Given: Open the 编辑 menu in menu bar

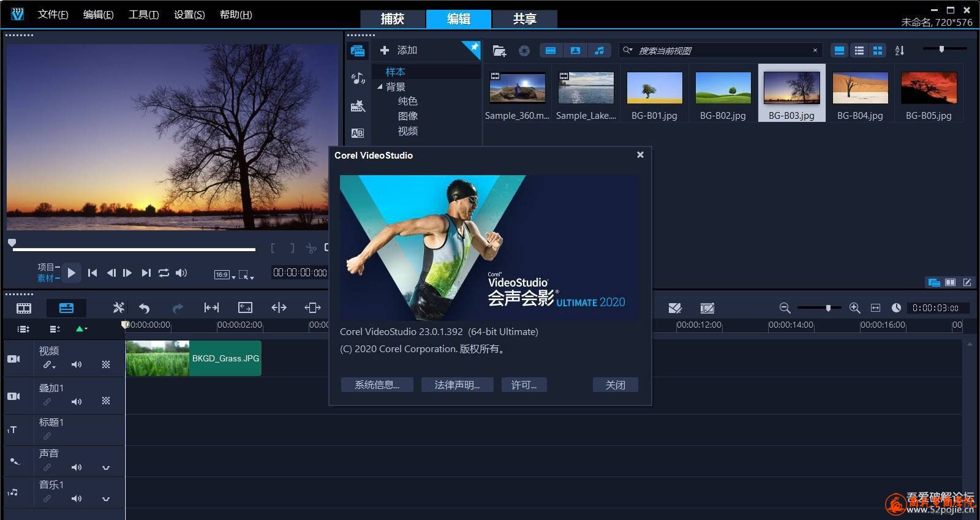Looking at the screenshot, I should (x=98, y=15).
